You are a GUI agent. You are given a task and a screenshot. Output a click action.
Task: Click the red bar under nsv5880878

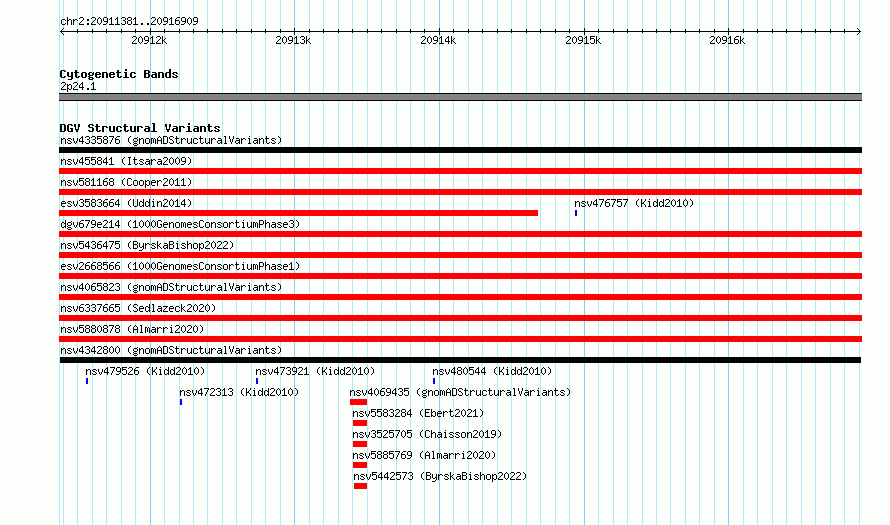[x=460, y=339]
